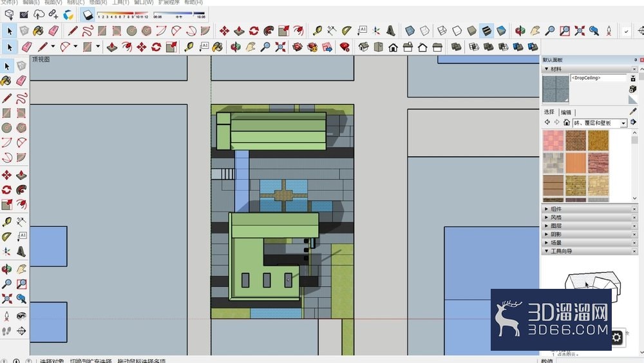644x363 pixels.
Task: Activate the Orbit tool in the top toolbar
Action: (520, 31)
